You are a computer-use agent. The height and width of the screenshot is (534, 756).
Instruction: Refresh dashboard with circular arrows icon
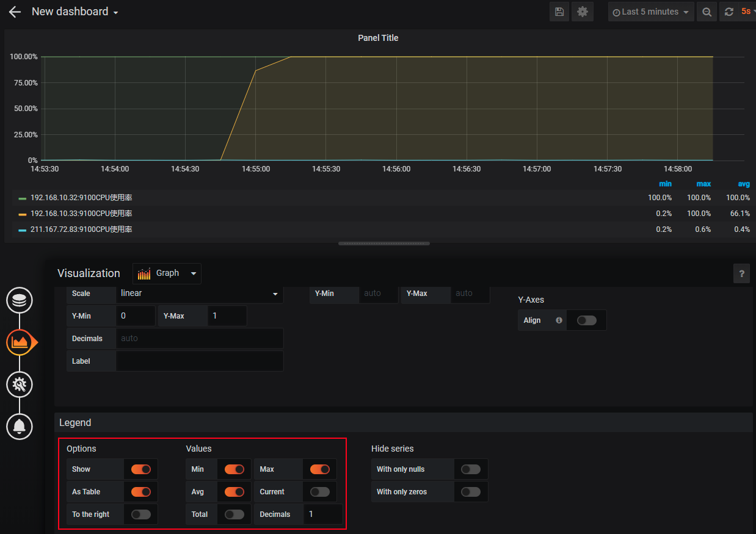click(729, 12)
